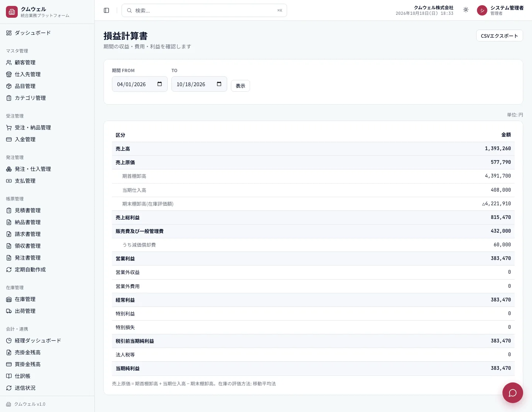Image resolution: width=532 pixels, height=412 pixels.
Task: Click the ダッシュボード grid icon
Action: [x=9, y=33]
